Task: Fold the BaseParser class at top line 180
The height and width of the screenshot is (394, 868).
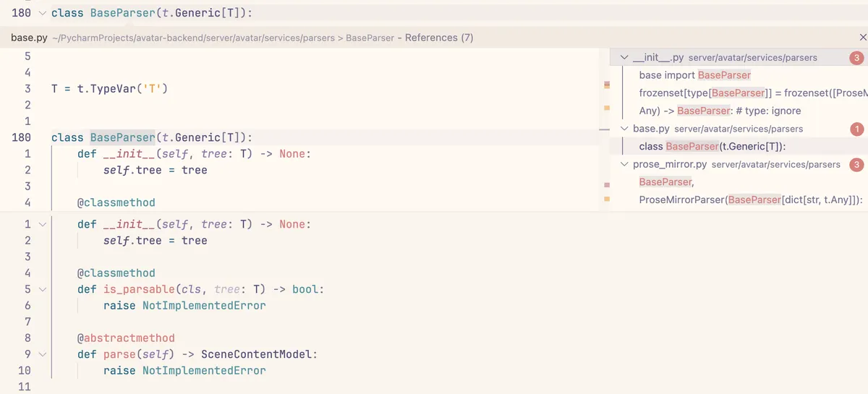Action: [42, 13]
